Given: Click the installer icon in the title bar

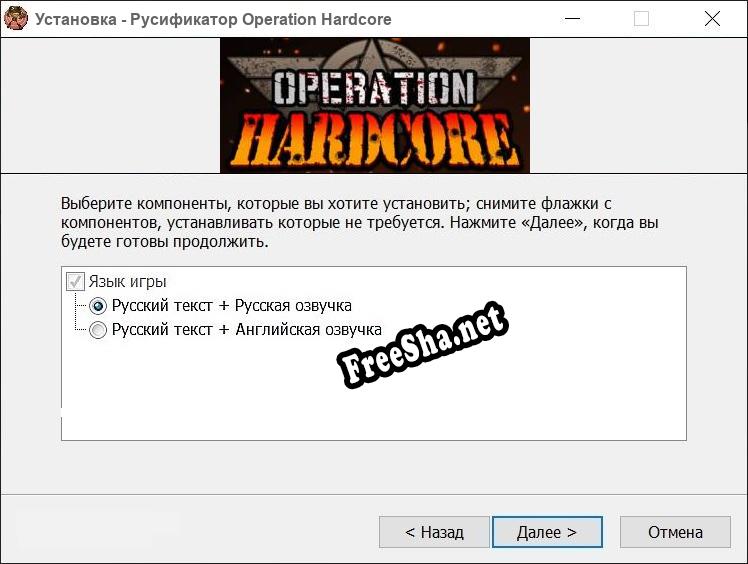Looking at the screenshot, I should point(16,19).
